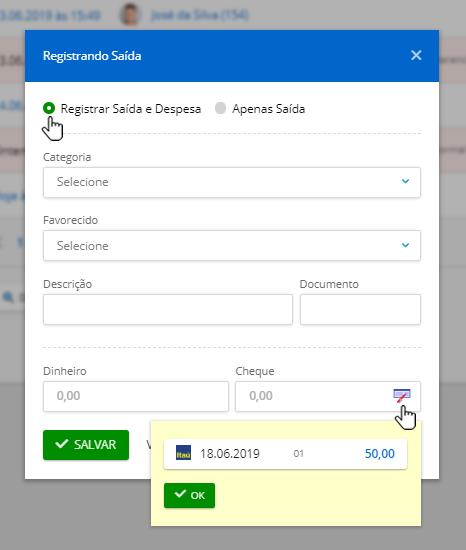Viewport: 466px width, 550px height.
Task: Click the 50,00 cheque value
Action: tap(379, 454)
